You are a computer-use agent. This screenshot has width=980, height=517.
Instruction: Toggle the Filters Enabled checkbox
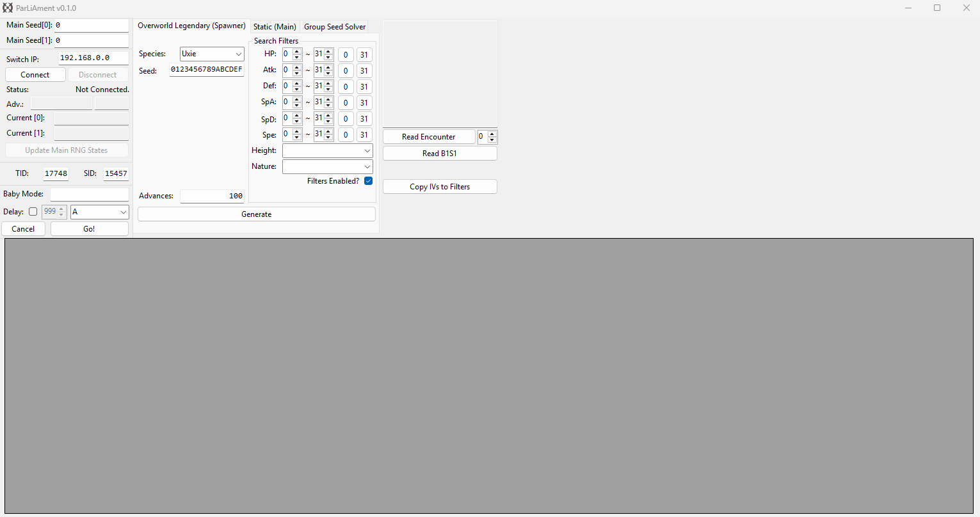tap(368, 181)
